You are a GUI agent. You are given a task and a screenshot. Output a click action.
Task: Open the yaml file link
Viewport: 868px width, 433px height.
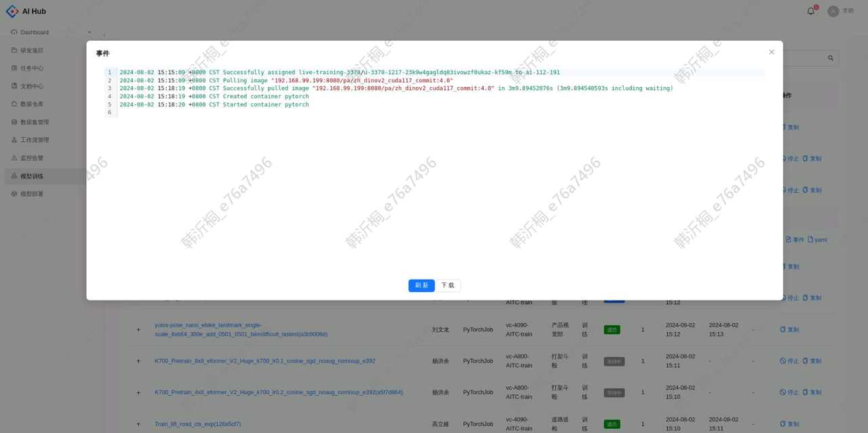(817, 240)
